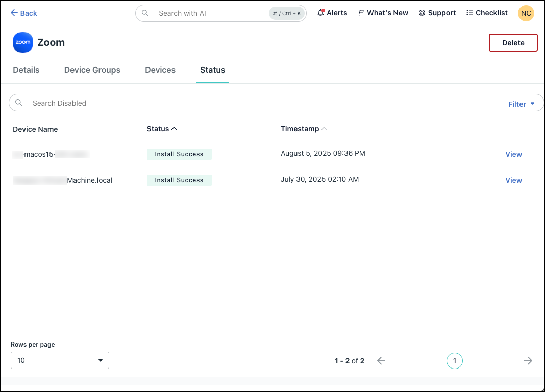Go to the next page arrow
The width and height of the screenshot is (545, 392).
click(528, 361)
